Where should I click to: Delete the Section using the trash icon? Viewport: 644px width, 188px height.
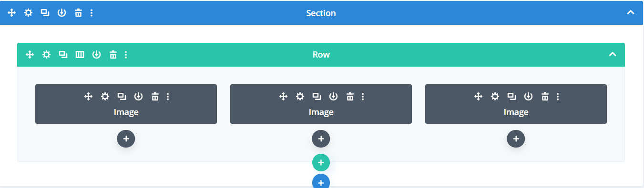point(78,13)
